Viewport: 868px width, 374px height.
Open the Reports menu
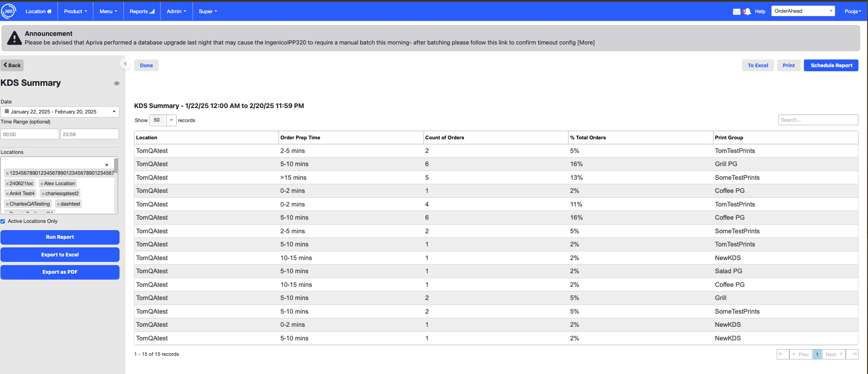(x=142, y=11)
